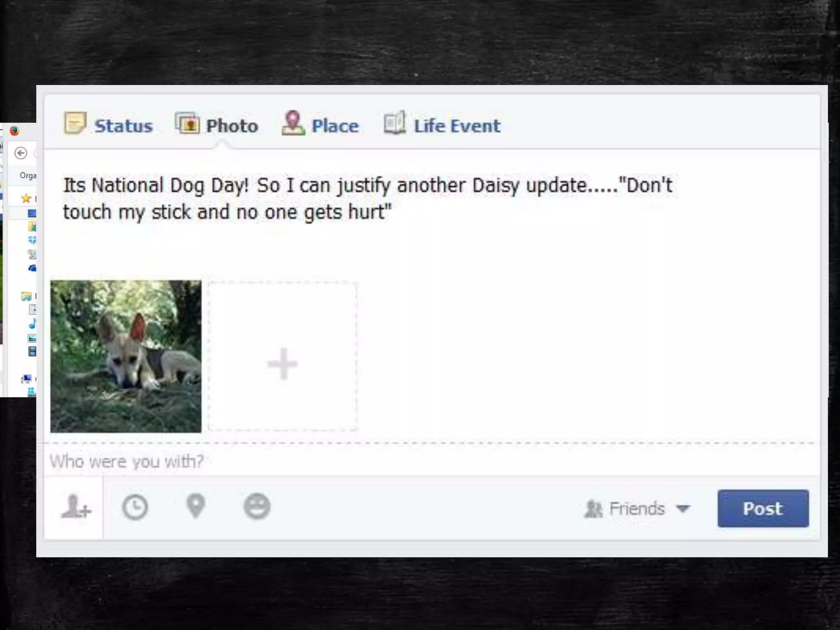Click inside the National Dog Day text
The height and width of the screenshot is (630, 840).
coord(367,199)
